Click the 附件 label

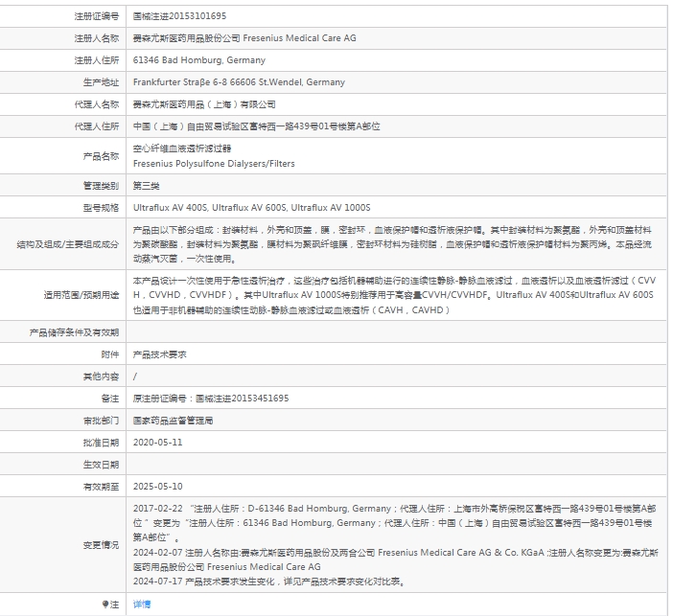(x=110, y=354)
